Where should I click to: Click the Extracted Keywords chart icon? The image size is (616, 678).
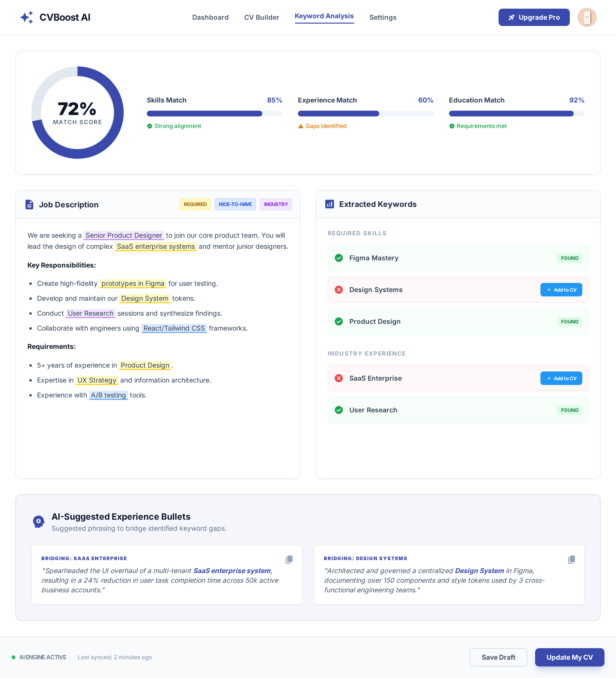329,204
